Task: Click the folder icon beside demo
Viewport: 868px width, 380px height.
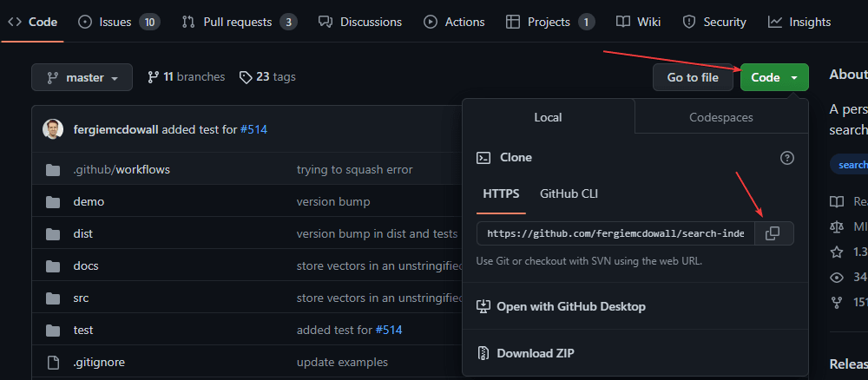Action: (x=53, y=202)
